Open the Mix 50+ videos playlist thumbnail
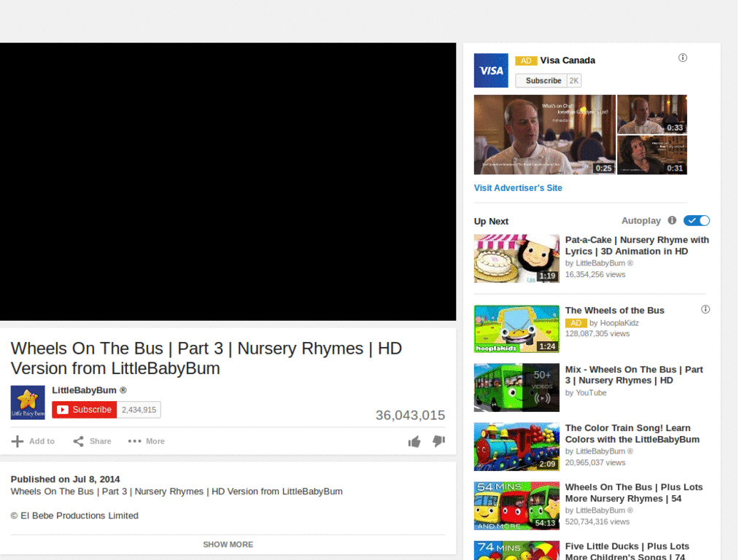 (516, 388)
